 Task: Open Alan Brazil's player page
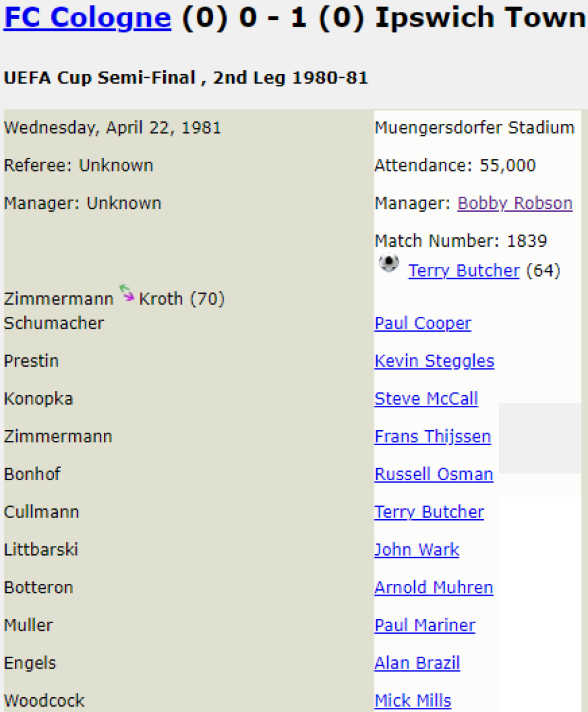point(417,663)
